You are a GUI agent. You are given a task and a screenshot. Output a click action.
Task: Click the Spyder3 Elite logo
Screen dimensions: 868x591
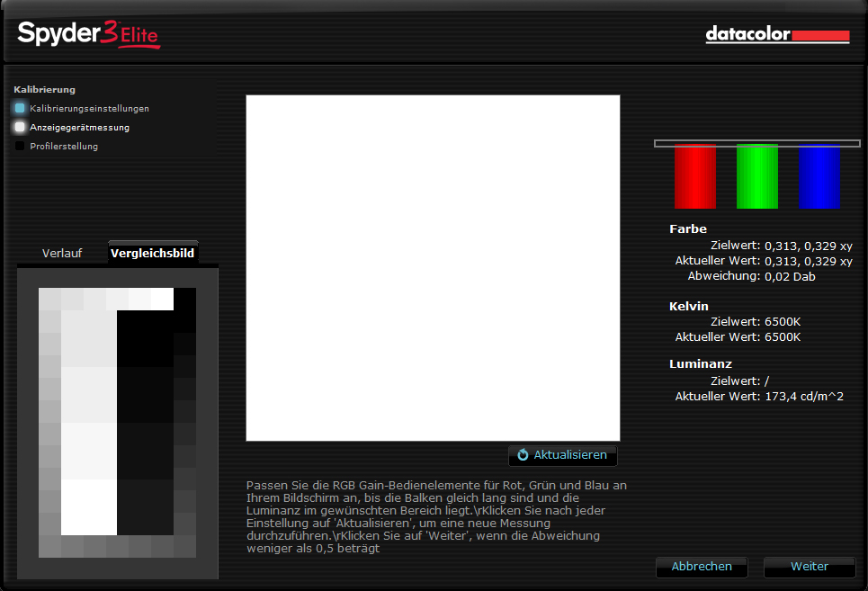[x=88, y=35]
